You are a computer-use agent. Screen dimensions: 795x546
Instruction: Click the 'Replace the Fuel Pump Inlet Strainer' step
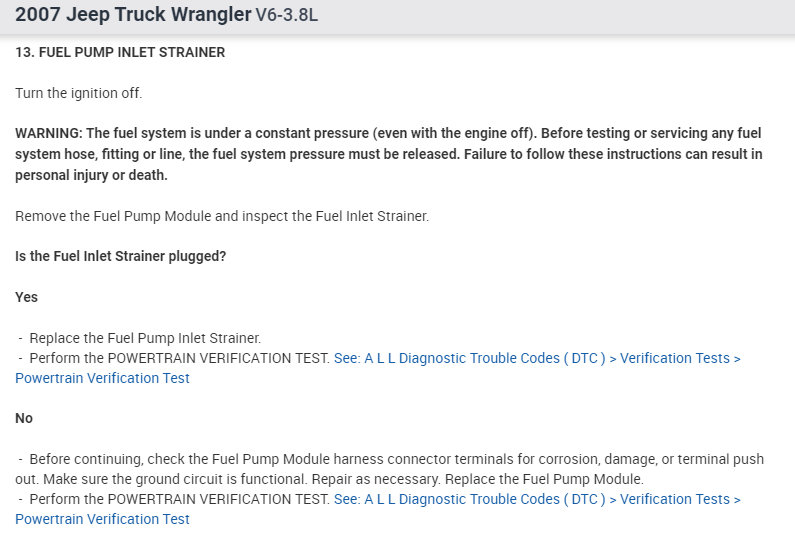145,338
